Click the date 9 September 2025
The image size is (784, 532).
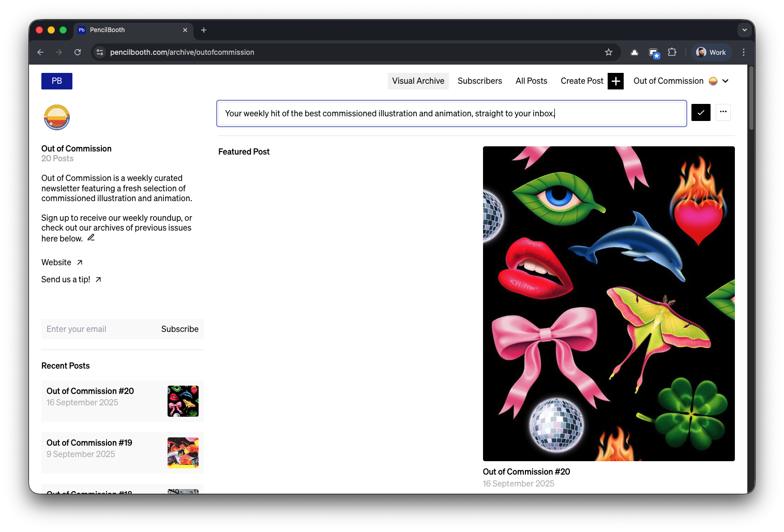tap(81, 454)
